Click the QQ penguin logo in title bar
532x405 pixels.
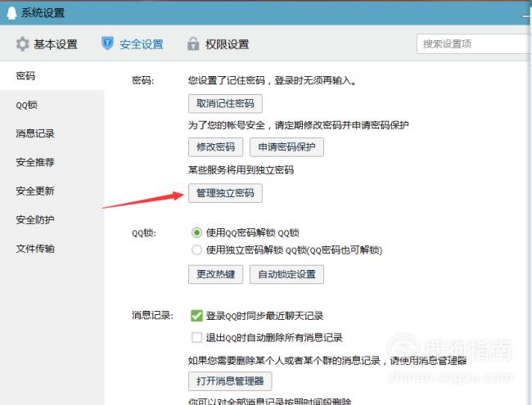11,13
